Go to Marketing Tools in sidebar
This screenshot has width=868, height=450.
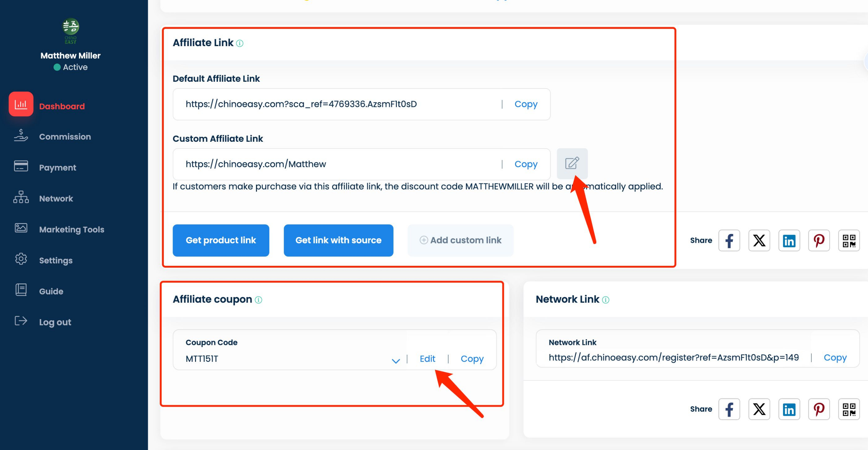pos(72,230)
